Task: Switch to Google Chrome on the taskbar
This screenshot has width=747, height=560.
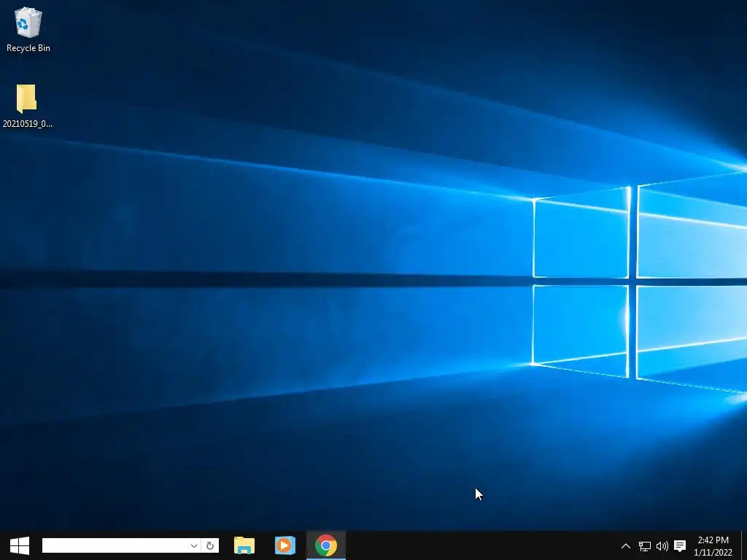Action: 326,545
